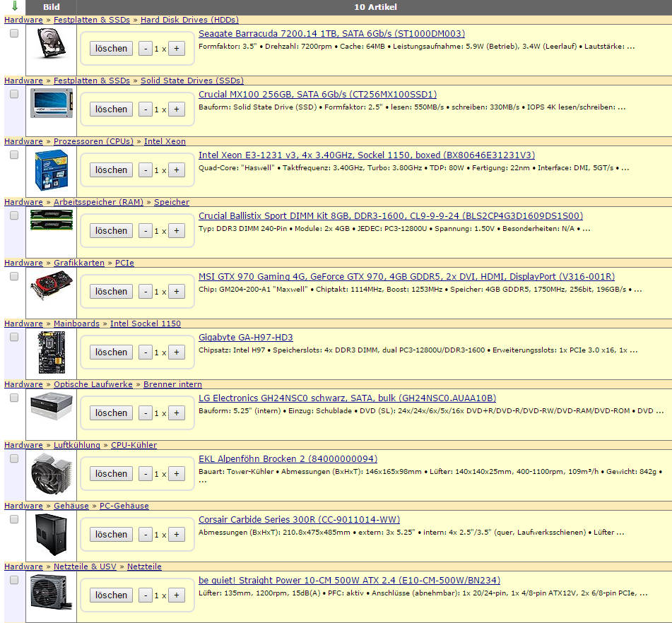
Task: Open Corsair Carbide Series 300R link
Action: click(299, 519)
